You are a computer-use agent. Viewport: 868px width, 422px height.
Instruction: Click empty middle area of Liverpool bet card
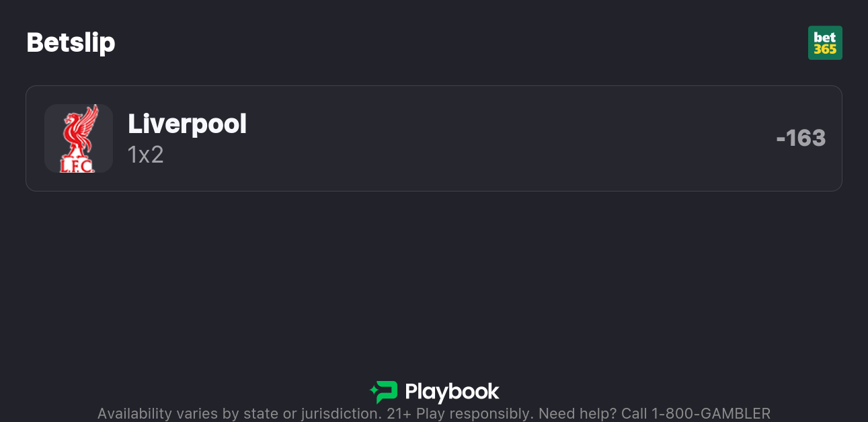(x=504, y=138)
